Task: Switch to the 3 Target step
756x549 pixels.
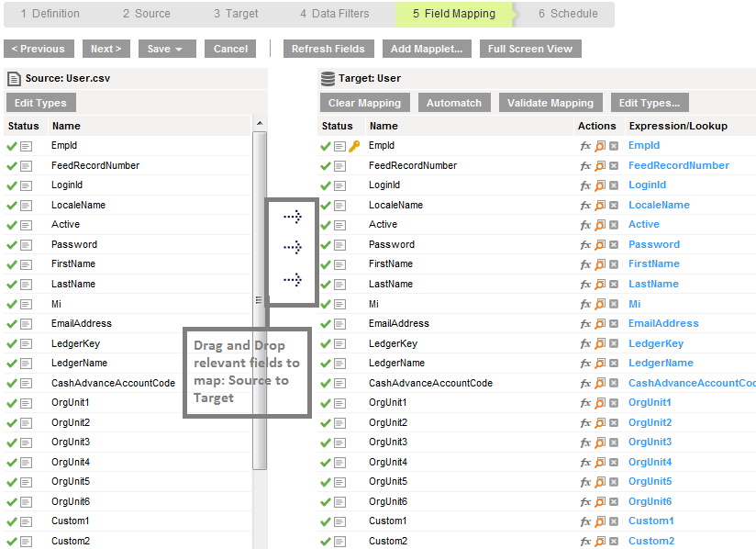Action: (236, 14)
